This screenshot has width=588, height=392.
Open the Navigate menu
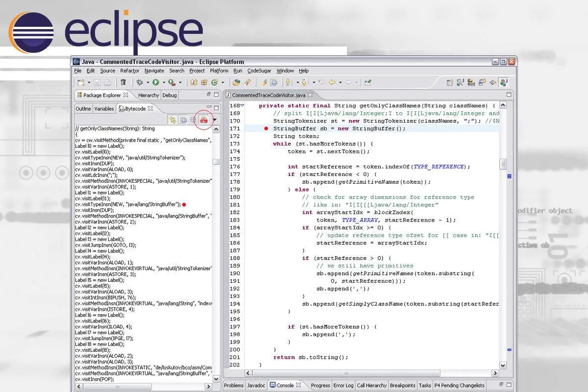click(x=154, y=71)
